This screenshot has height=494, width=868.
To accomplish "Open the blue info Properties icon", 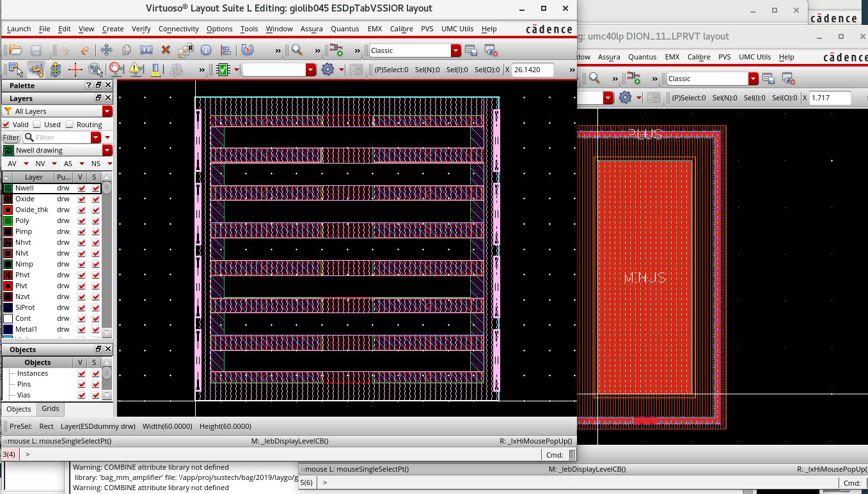I will 206,50.
